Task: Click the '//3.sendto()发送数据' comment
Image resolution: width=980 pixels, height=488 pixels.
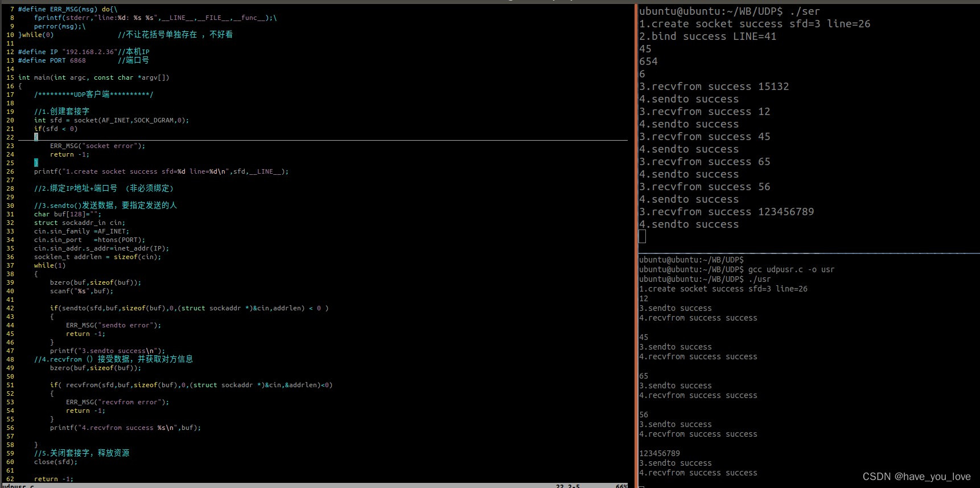Action: (x=105, y=206)
